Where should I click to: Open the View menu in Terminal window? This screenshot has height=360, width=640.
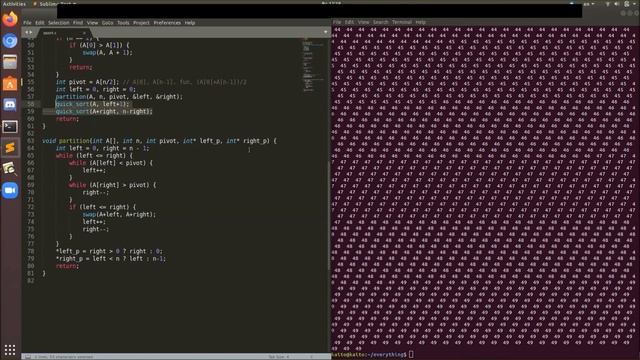click(x=363, y=22)
